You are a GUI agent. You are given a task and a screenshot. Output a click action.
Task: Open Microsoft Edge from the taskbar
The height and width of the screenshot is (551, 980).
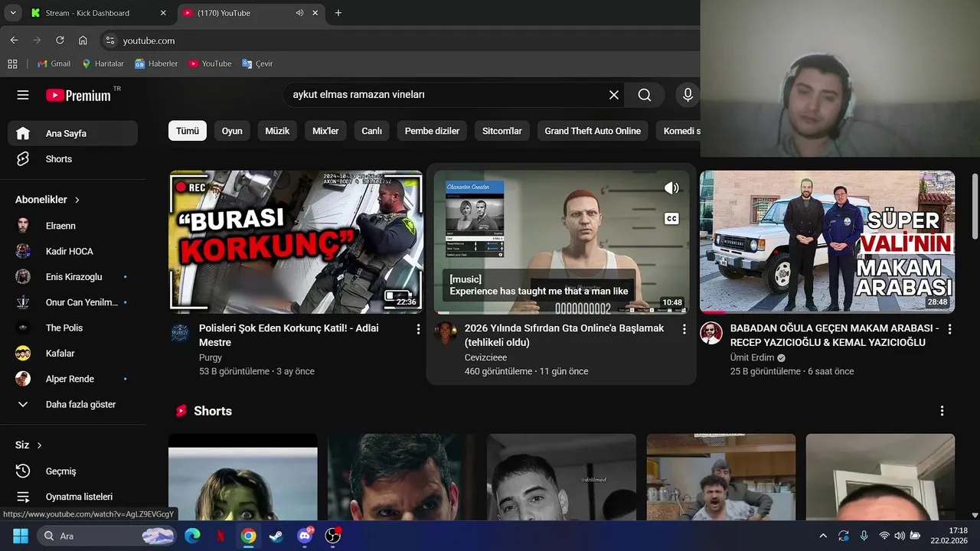[192, 536]
